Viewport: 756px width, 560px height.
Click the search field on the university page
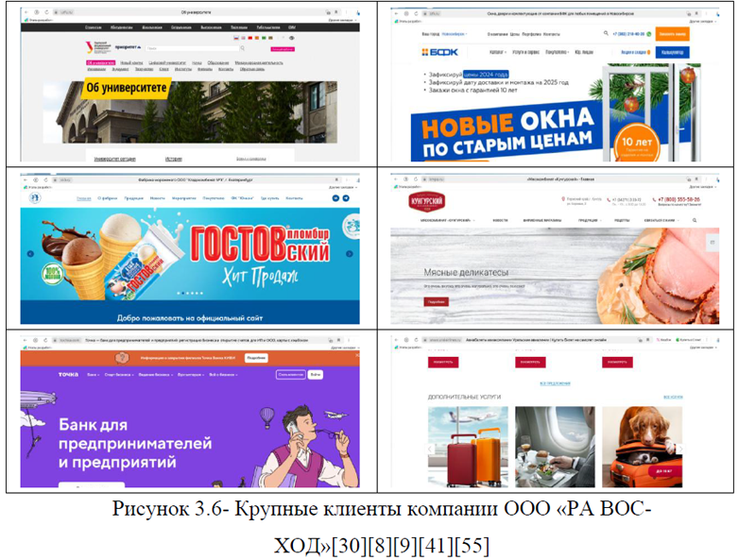pos(193,48)
